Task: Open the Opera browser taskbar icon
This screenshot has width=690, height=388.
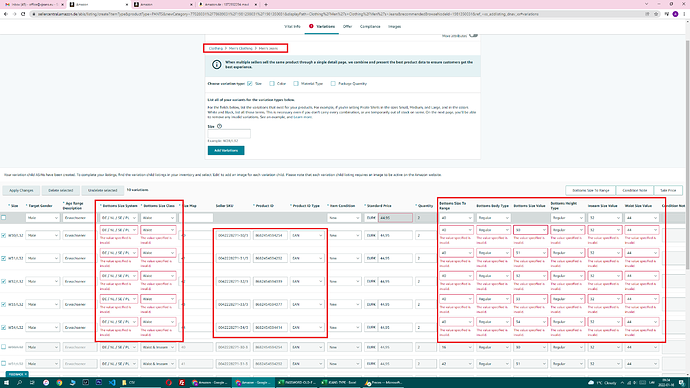Action: 169,383
